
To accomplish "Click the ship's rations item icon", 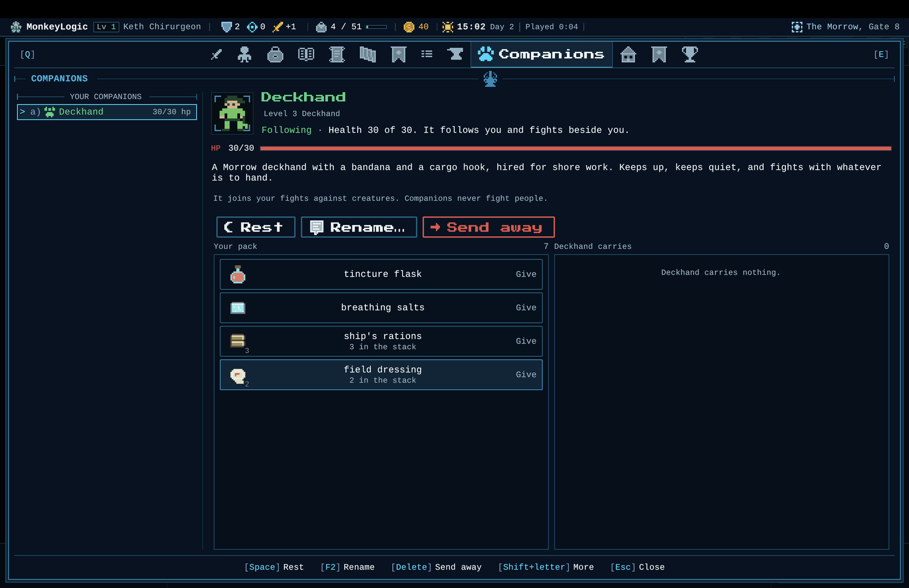I will [238, 341].
